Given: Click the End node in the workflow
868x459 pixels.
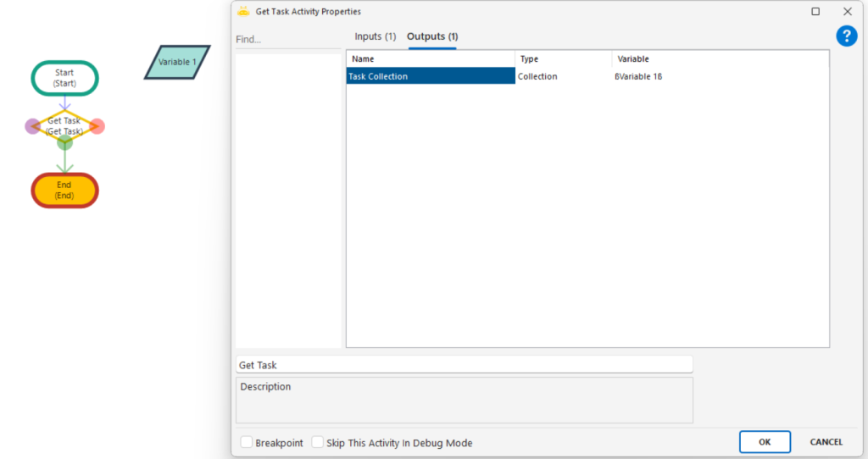Looking at the screenshot, I should pos(65,190).
